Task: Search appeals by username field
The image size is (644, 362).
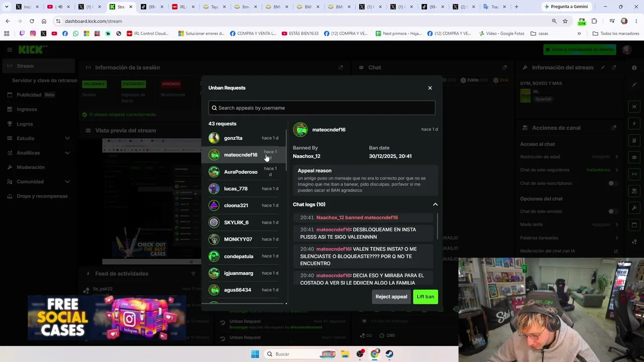Action: coord(322,108)
